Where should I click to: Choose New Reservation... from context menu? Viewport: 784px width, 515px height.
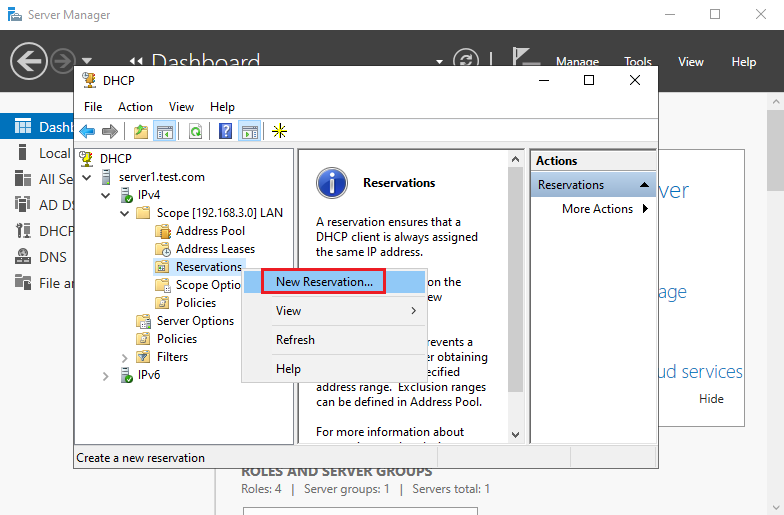coord(324,282)
